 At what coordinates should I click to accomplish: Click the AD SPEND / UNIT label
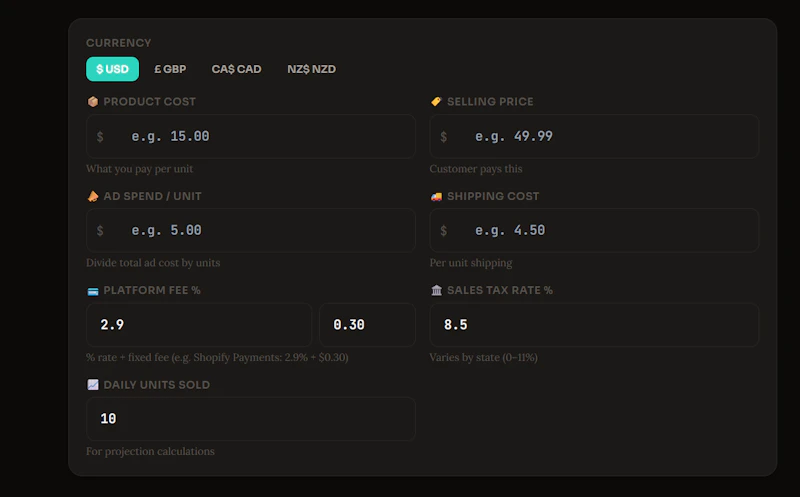tap(153, 196)
